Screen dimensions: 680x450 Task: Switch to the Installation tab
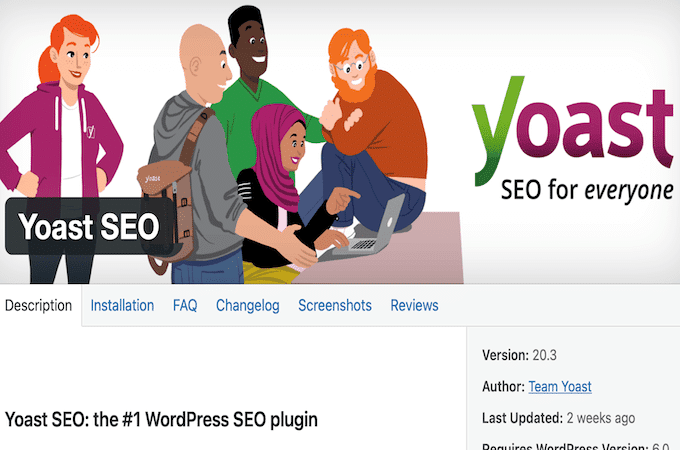(x=122, y=306)
